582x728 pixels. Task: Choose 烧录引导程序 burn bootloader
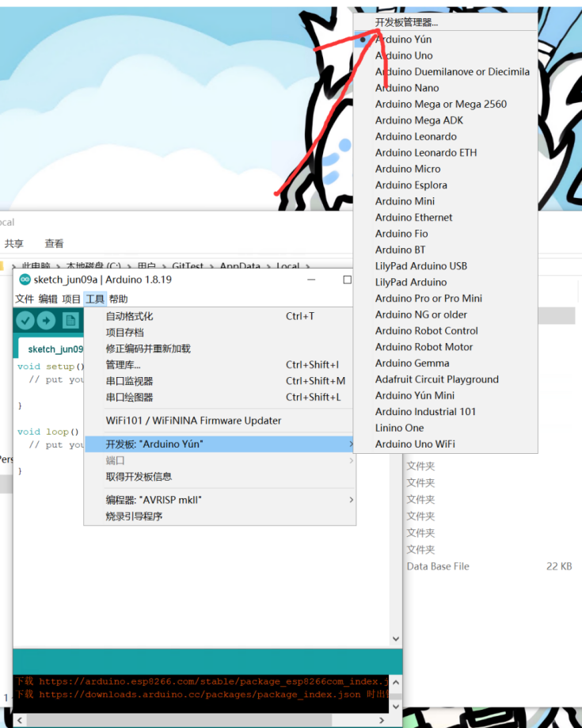point(220,516)
